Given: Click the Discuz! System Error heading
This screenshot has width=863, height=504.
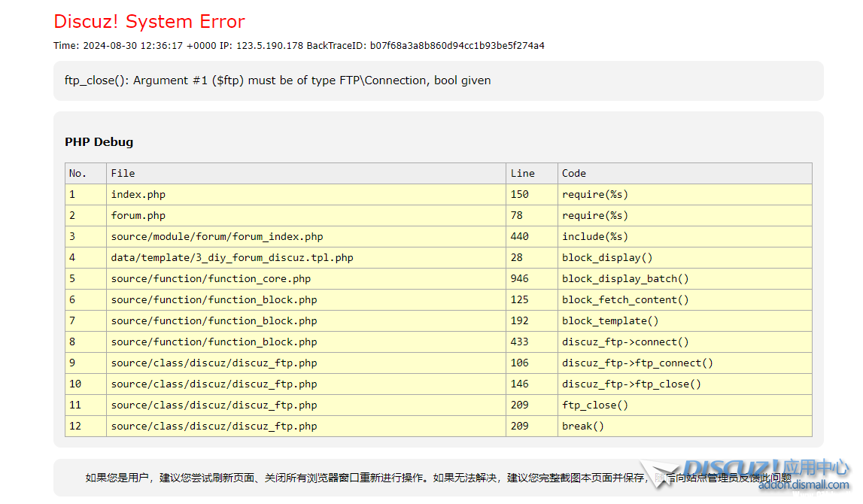Looking at the screenshot, I should [149, 21].
